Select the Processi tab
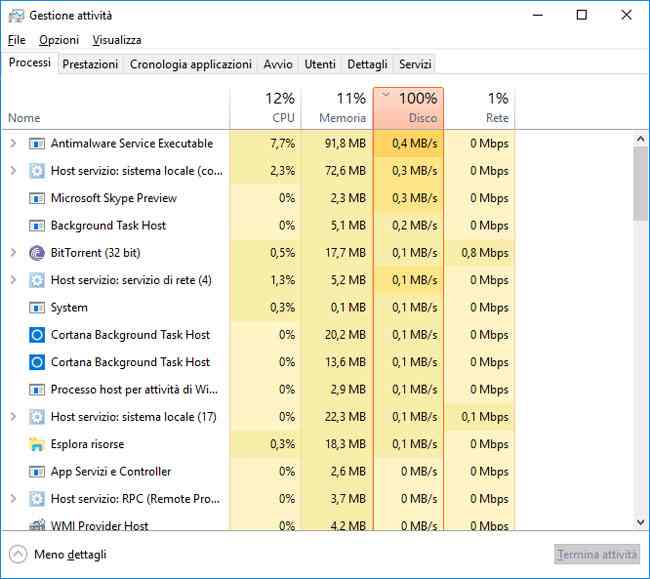This screenshot has height=579, width=650. coord(30,63)
